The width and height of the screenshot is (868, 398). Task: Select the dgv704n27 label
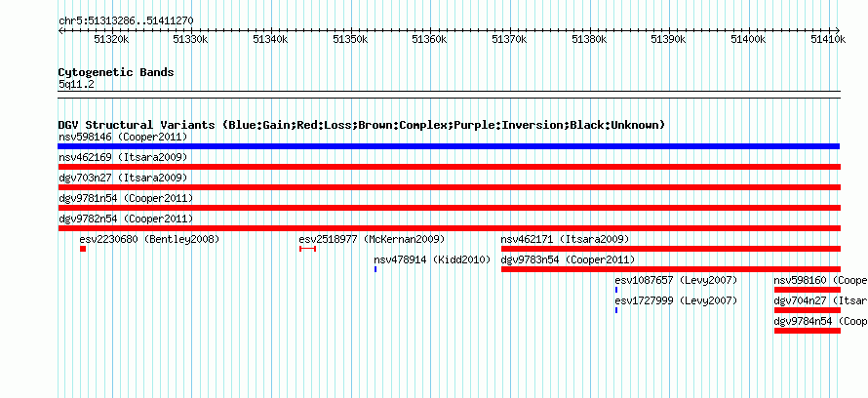[821, 300]
